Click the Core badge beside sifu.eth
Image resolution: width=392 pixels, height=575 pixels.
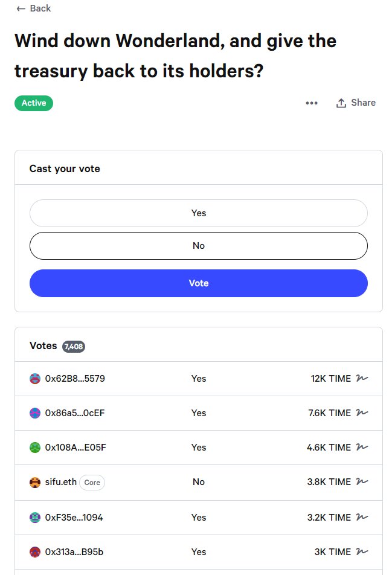coord(92,483)
